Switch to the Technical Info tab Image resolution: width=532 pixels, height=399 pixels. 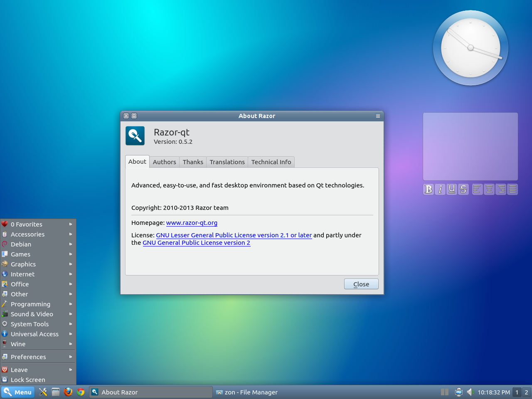(271, 162)
